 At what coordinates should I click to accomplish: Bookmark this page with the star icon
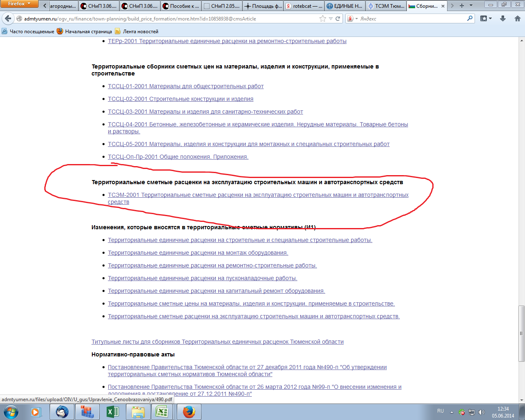pos(323,18)
